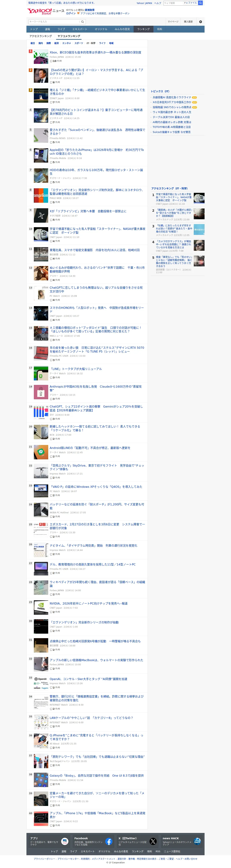The image size is (231, 868).
Task: Open Apple iPhone 17e rank 40 headline
Action: coord(98,815)
